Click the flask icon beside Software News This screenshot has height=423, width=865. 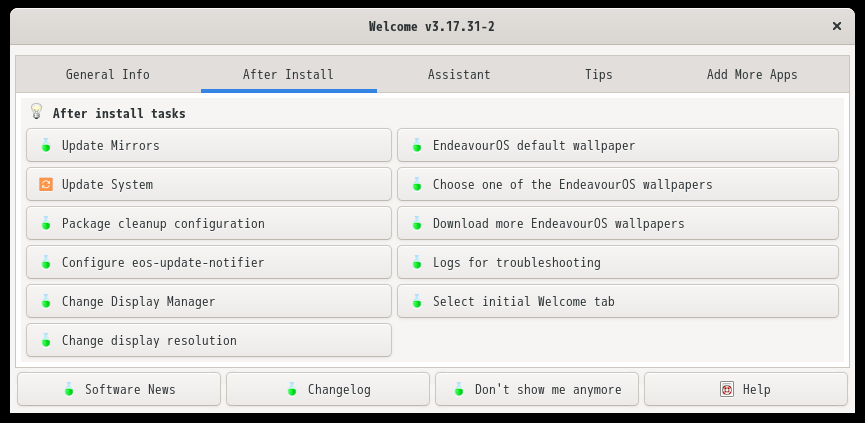68,389
